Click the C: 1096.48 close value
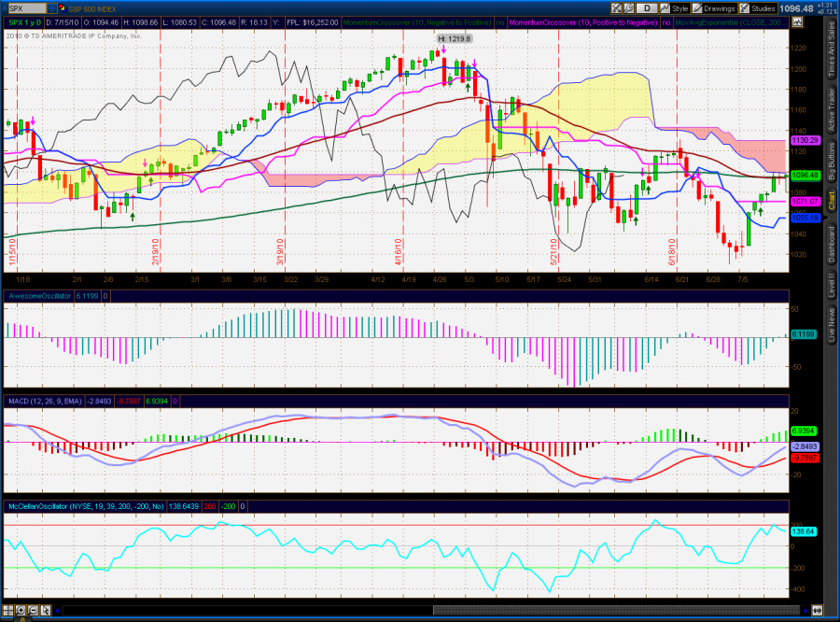840x622 pixels. [x=218, y=22]
